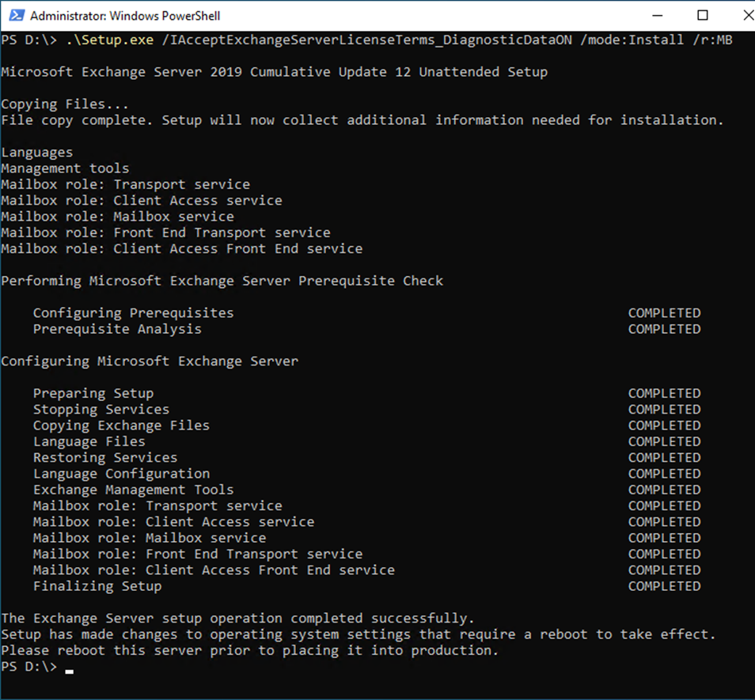Click 'Performing Microsoft Exchange Server Prerequisite Check'
Image resolution: width=755 pixels, height=700 pixels.
click(222, 281)
